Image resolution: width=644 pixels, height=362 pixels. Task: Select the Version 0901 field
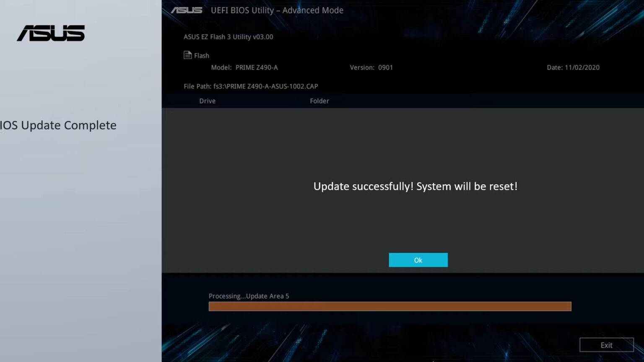tap(371, 67)
